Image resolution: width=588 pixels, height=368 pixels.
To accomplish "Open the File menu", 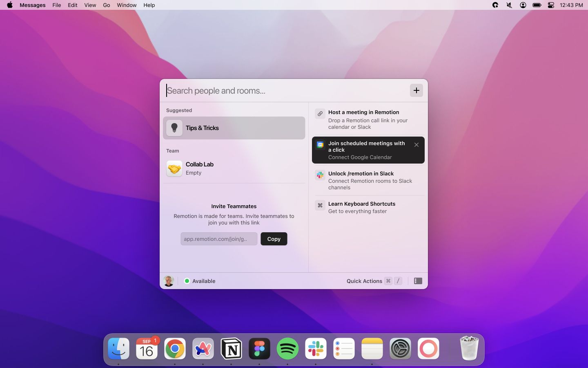I will click(57, 5).
